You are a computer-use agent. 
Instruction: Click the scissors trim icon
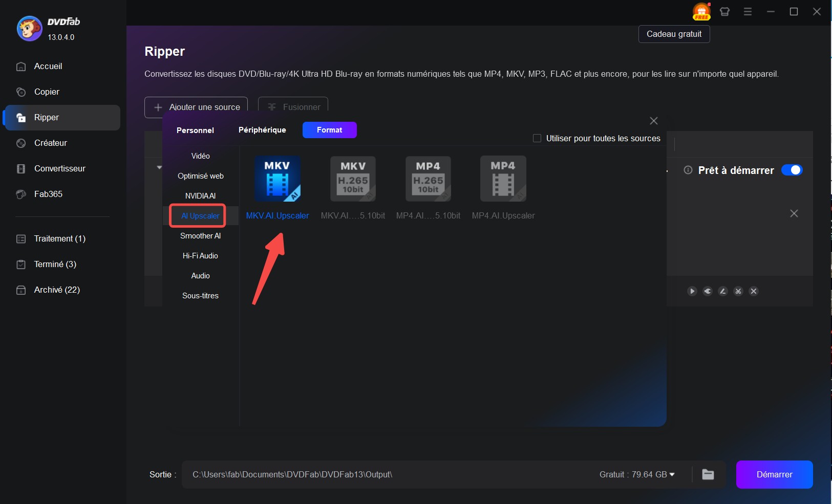(x=738, y=291)
